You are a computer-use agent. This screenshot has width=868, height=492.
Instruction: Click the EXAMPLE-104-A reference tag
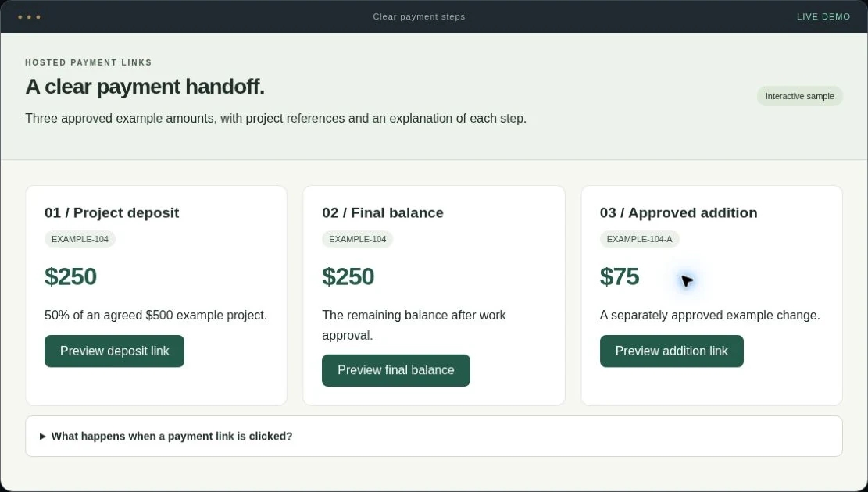639,239
